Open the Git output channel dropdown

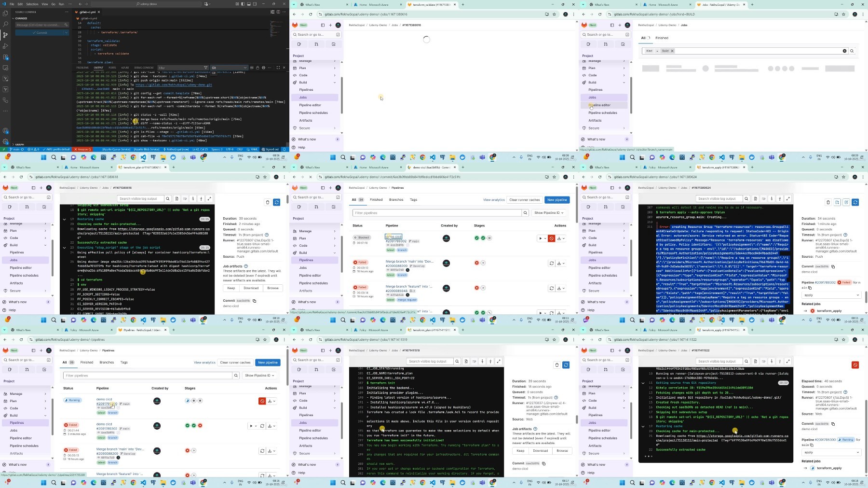click(x=229, y=68)
